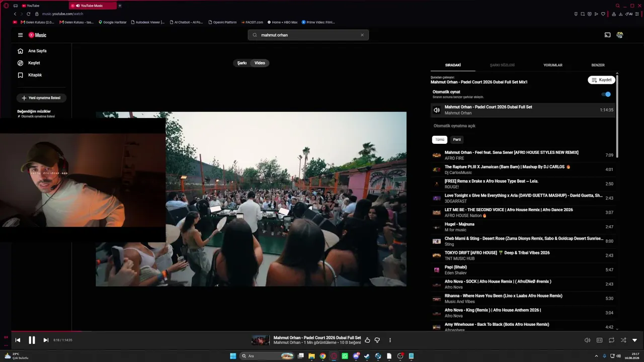Open the OpenAI Platform bookmark
Image resolution: width=644 pixels, height=362 pixels.
pyautogui.click(x=222, y=22)
